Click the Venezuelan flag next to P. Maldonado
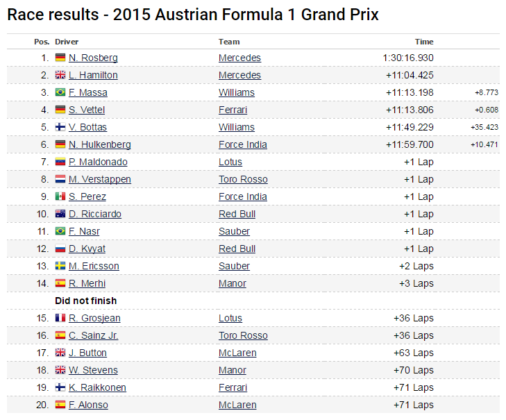 60,162
